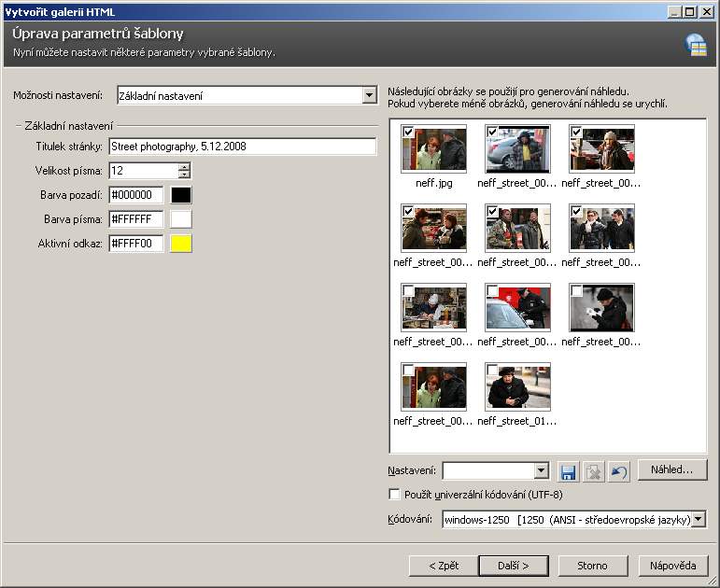Cancel the wizard with Storno
Viewport: 720px width, 588px height.
click(592, 566)
